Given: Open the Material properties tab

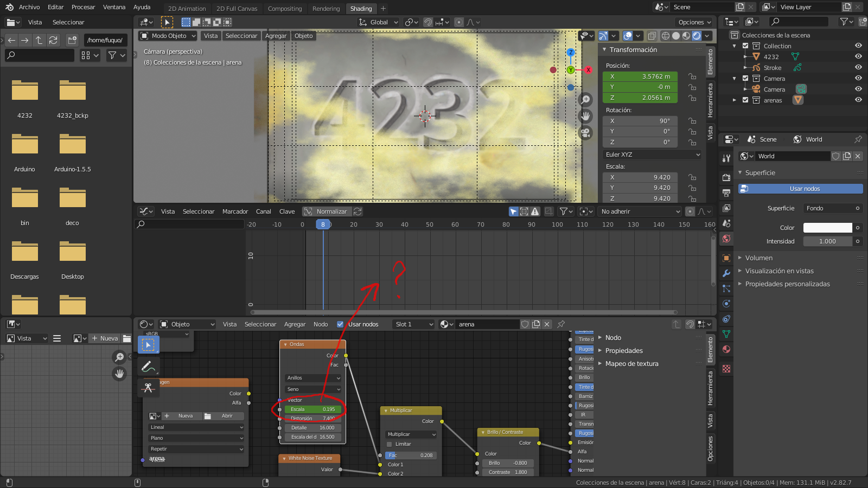Looking at the screenshot, I should 726,349.
